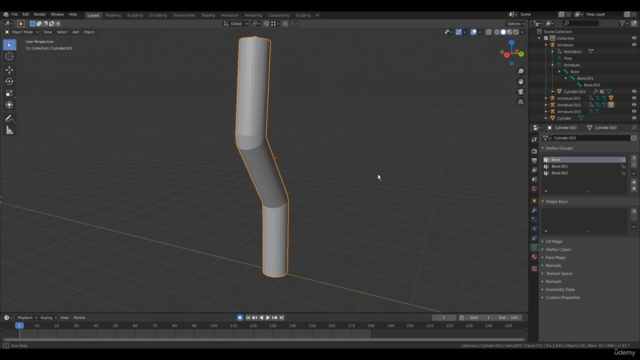The height and width of the screenshot is (360, 640).
Task: Hide Armature.003 in the outliner
Action: [x=634, y=111]
